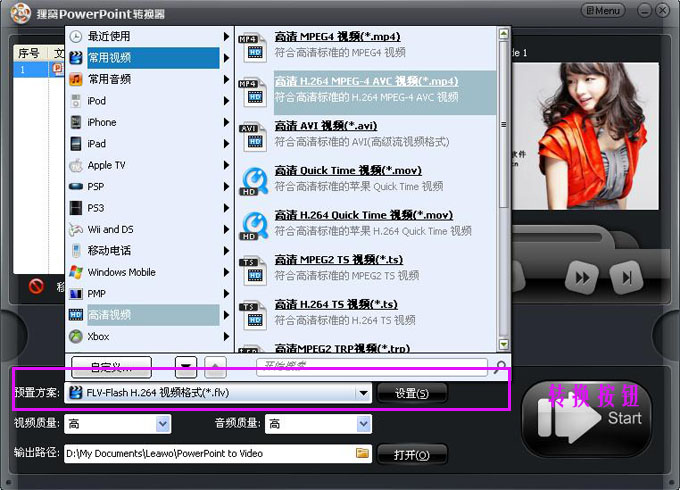Expand the 最近使用 submenu arrow
Screen dimensions: 680x490
click(x=226, y=36)
